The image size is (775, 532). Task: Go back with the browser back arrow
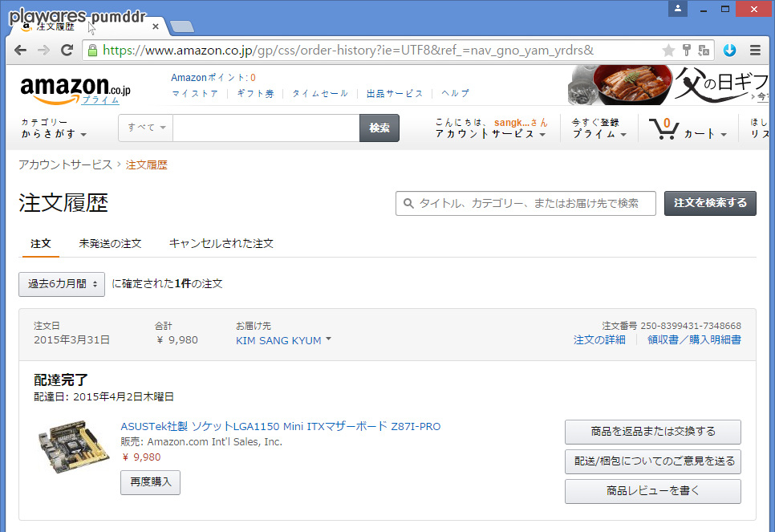(x=20, y=50)
